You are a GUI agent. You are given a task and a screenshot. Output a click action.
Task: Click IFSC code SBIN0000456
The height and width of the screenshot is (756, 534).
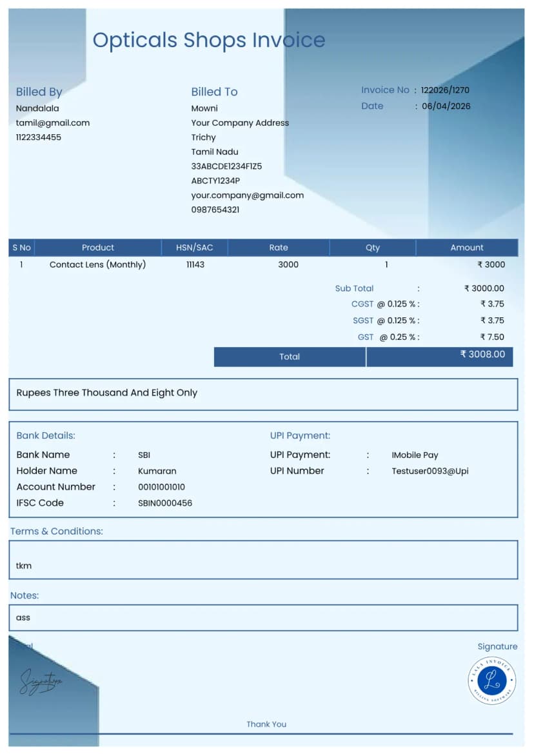(165, 503)
